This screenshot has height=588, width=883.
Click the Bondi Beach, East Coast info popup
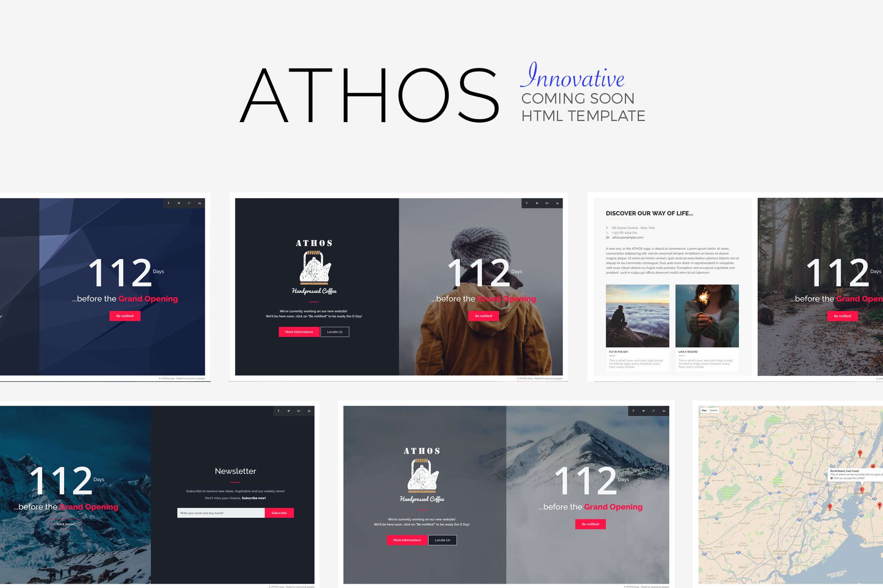click(x=856, y=475)
